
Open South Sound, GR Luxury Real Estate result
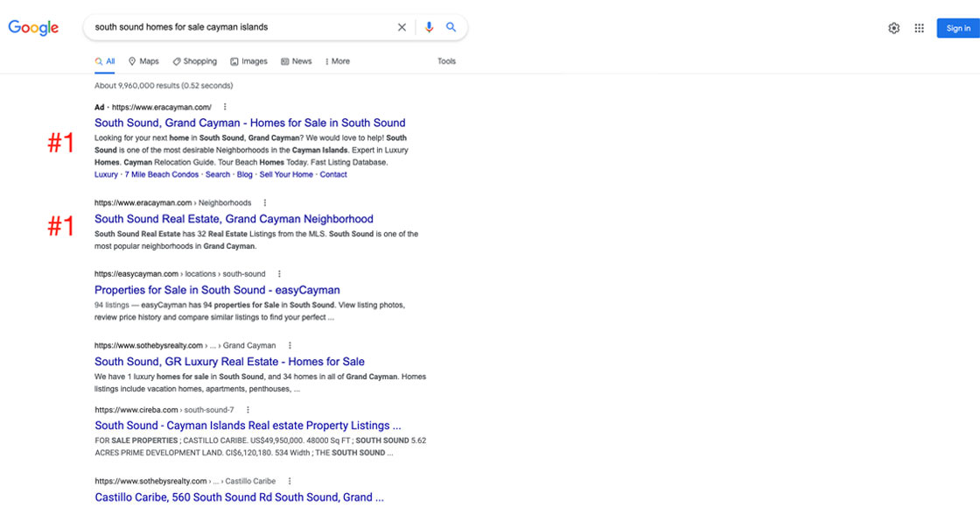point(229,362)
